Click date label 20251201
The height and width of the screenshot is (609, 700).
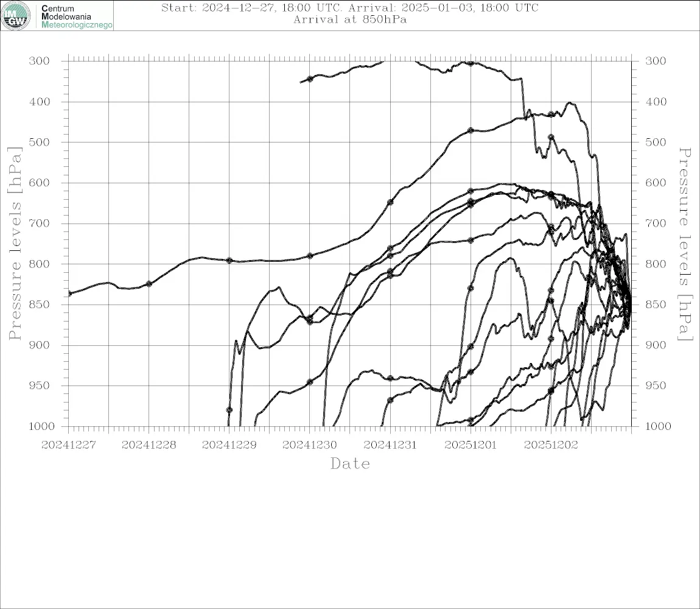(x=471, y=445)
